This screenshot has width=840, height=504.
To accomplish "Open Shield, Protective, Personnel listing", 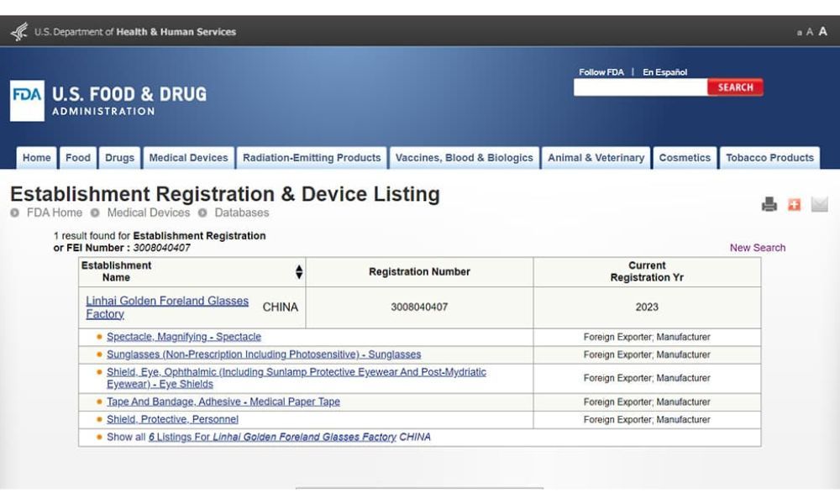I will (x=172, y=419).
